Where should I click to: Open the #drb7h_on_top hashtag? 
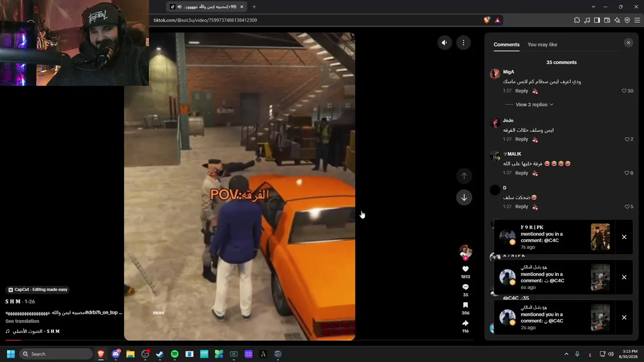[101, 313]
